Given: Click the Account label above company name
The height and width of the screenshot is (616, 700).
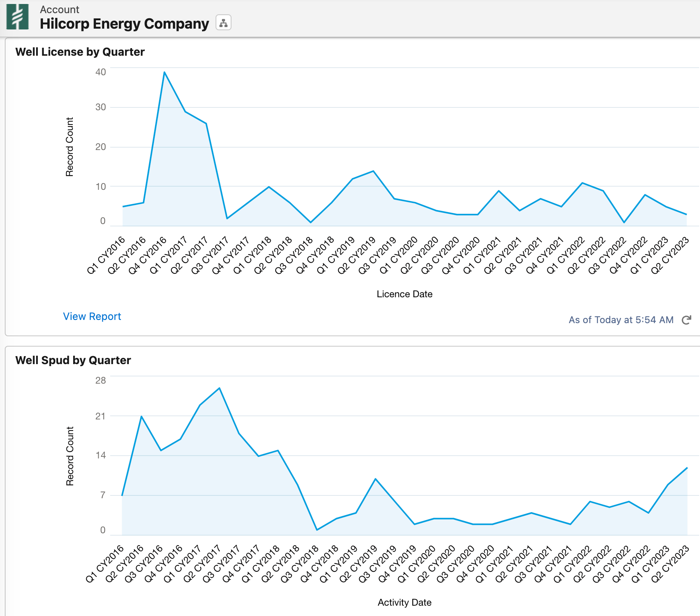Looking at the screenshot, I should (59, 9).
